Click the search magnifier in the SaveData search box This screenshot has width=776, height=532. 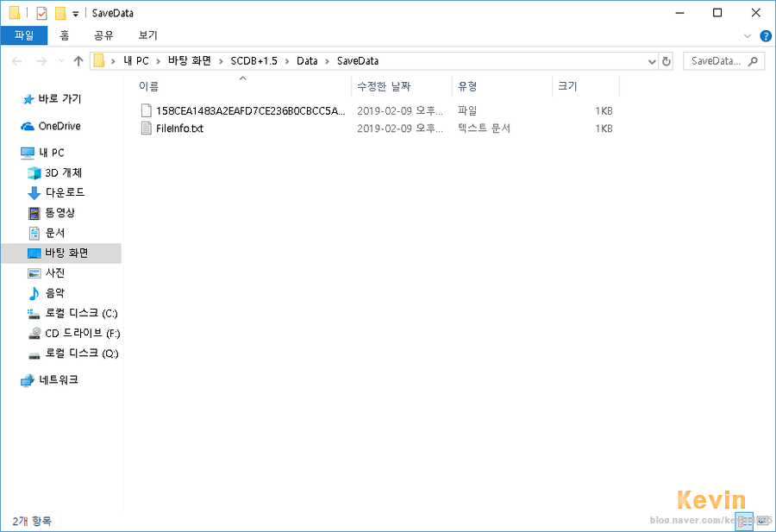tap(753, 60)
